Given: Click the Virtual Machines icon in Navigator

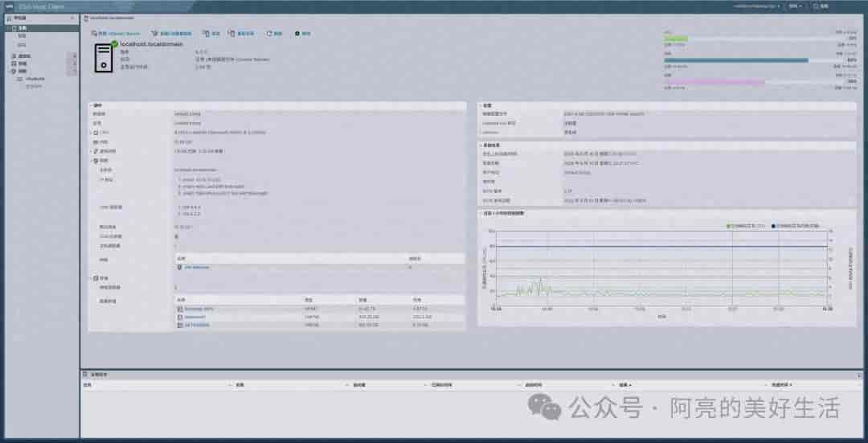Looking at the screenshot, I should tap(14, 56).
